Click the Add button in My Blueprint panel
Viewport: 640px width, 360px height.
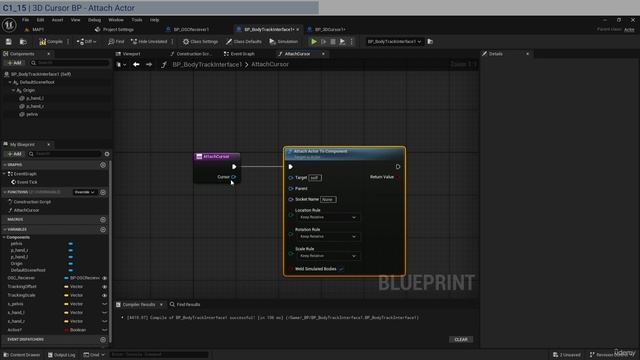point(14,154)
